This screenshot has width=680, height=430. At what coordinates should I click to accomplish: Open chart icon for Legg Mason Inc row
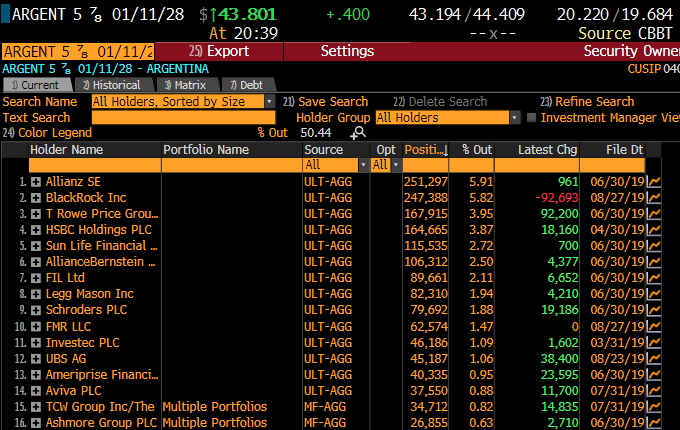(x=654, y=294)
